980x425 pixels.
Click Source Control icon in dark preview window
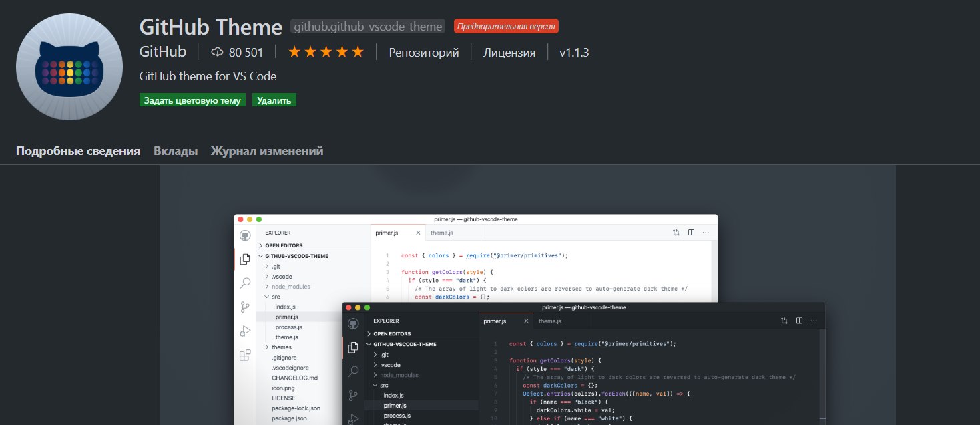click(x=353, y=396)
